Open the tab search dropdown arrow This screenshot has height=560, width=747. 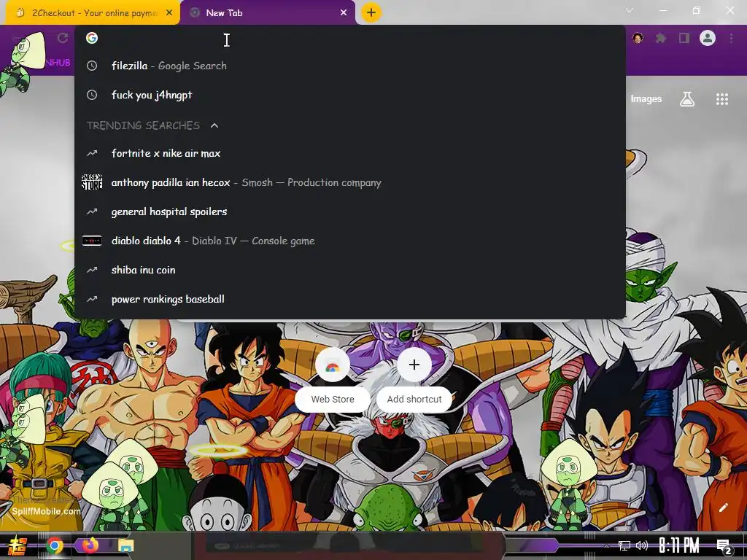[x=630, y=10]
